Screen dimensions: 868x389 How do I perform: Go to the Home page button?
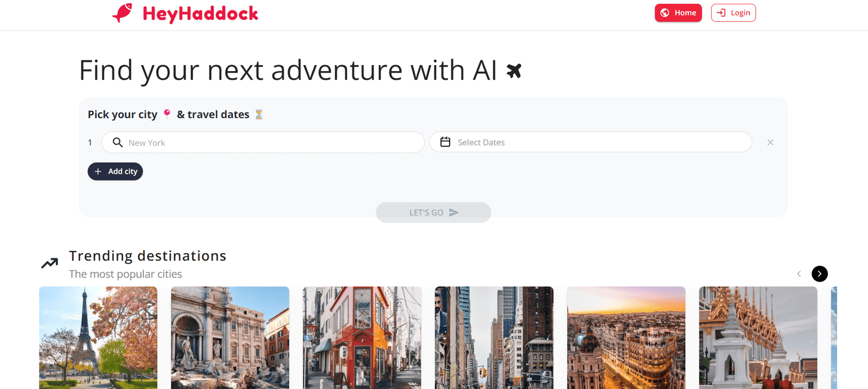[x=678, y=12]
